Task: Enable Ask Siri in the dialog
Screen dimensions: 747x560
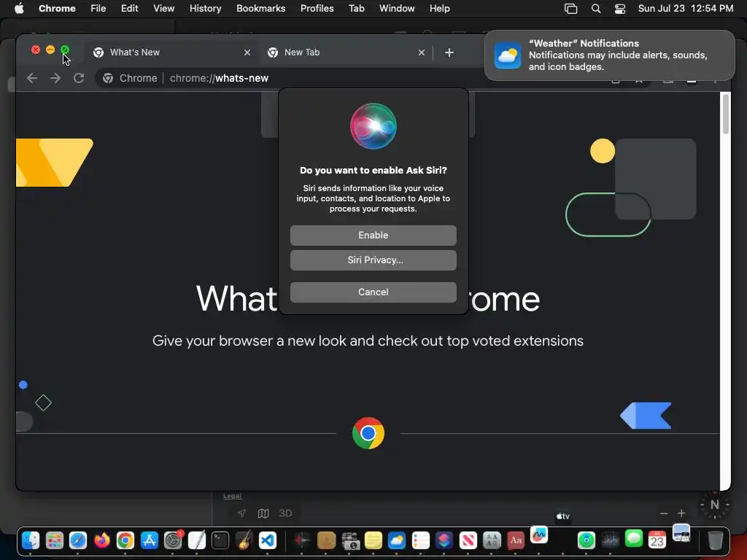Action: (x=373, y=236)
